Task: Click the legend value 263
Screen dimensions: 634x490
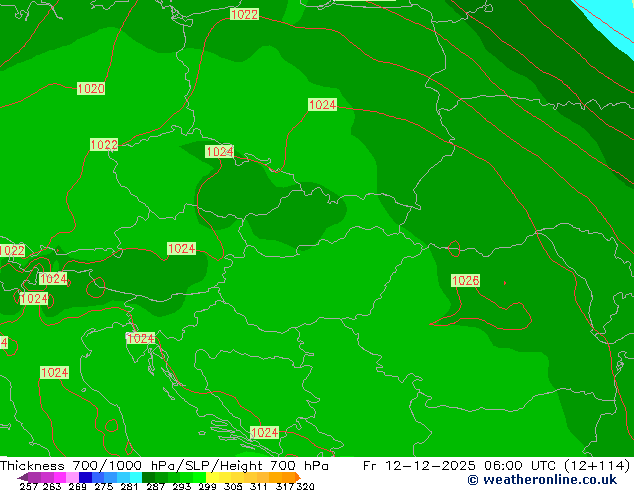Action: point(52,486)
